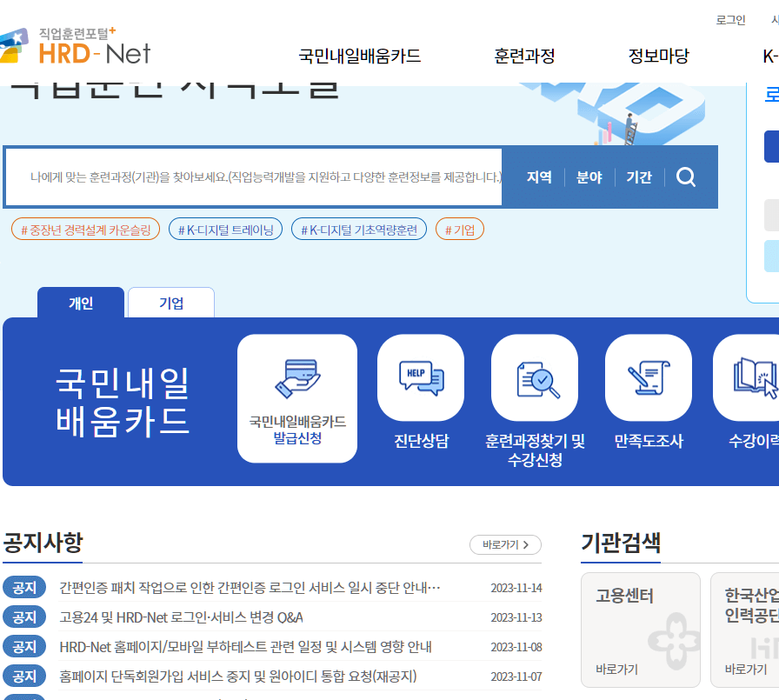This screenshot has height=700, width=779.
Task: Open the 한국산업인력공단 institution card
Action: click(745, 630)
